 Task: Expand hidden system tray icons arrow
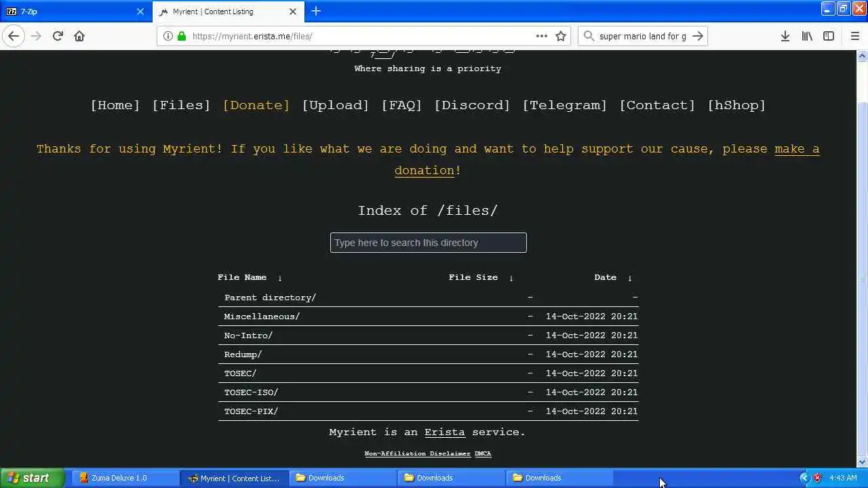click(804, 478)
